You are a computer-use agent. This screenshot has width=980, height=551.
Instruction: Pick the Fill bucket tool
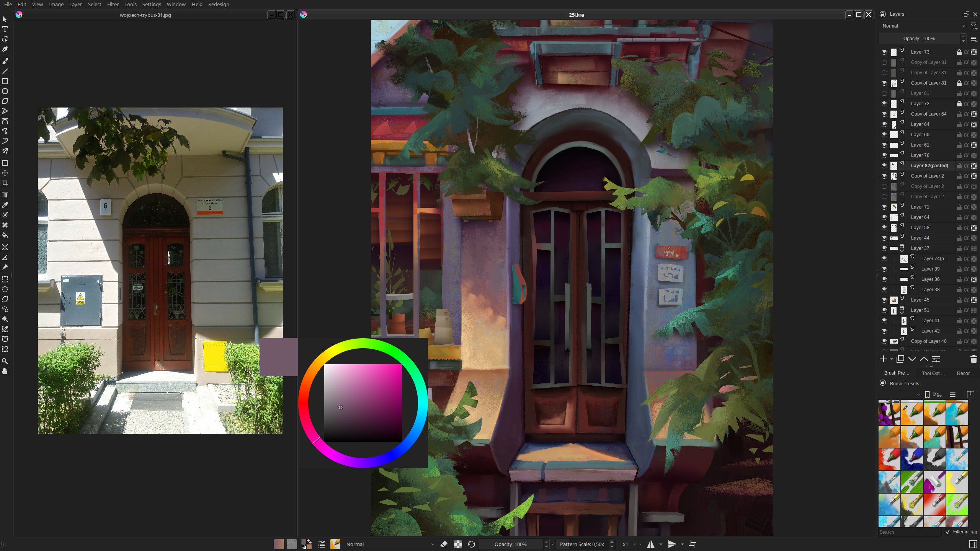[5, 235]
